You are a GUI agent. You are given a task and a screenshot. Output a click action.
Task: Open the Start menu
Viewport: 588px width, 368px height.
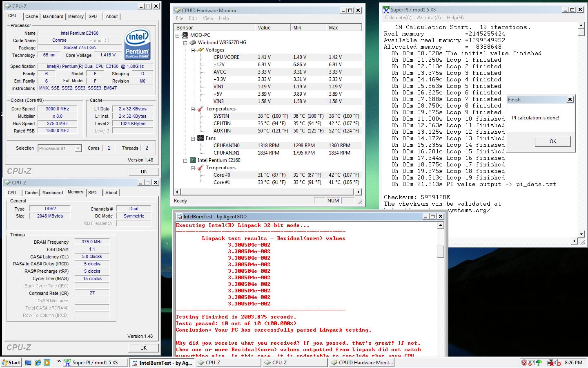tap(11, 363)
